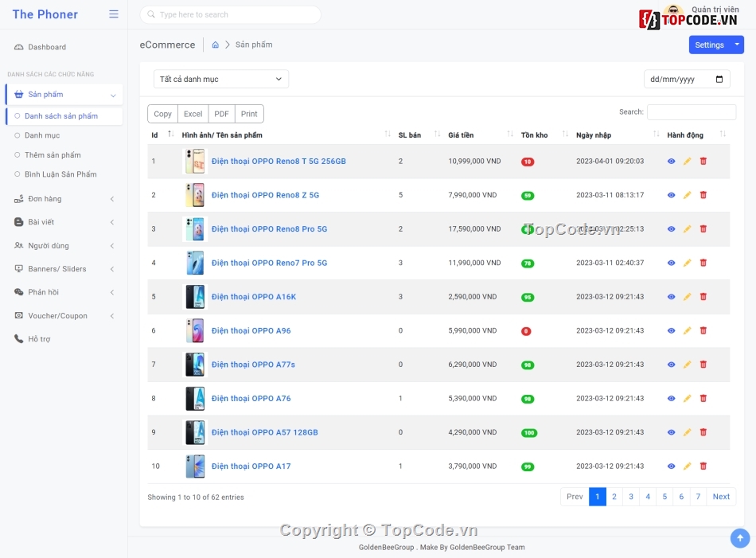Open the calendar picker in the date field

719,80
